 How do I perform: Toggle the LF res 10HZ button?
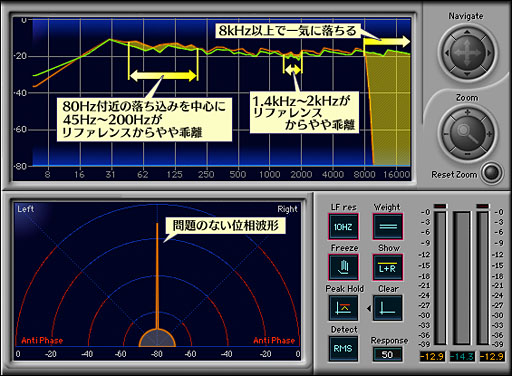coord(343,227)
